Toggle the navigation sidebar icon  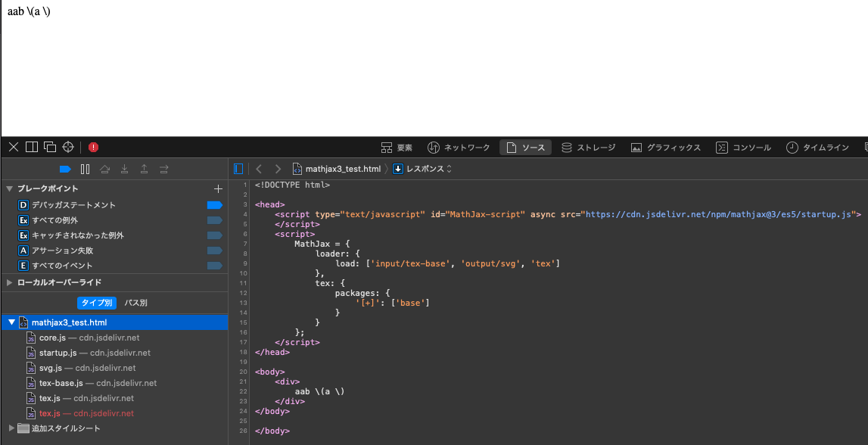point(238,169)
